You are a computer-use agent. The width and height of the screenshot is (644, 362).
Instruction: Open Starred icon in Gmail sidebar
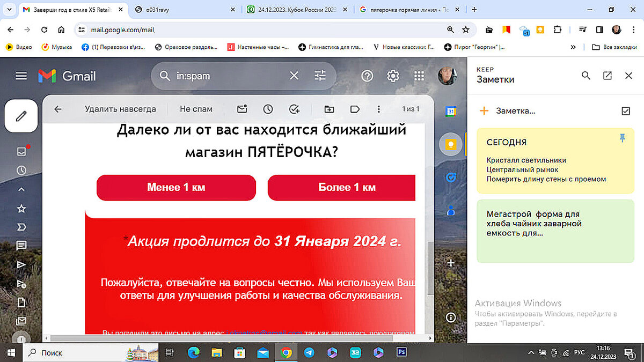tap(21, 208)
